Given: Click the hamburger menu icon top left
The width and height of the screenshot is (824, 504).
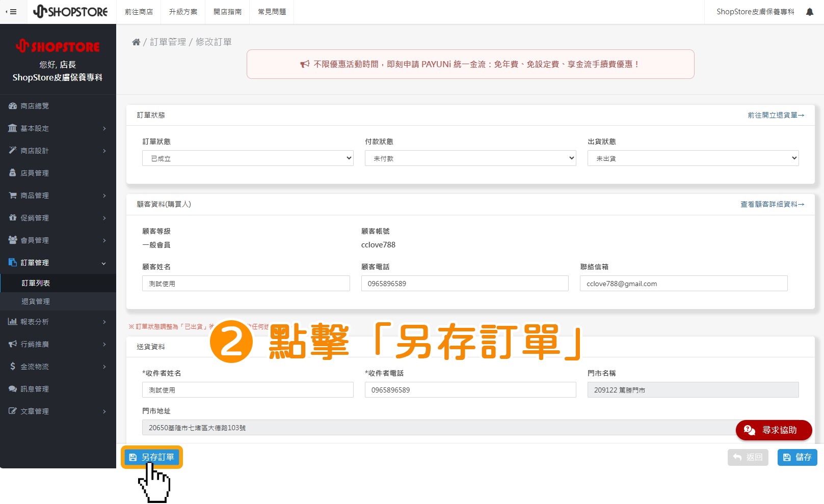Looking at the screenshot, I should point(13,11).
